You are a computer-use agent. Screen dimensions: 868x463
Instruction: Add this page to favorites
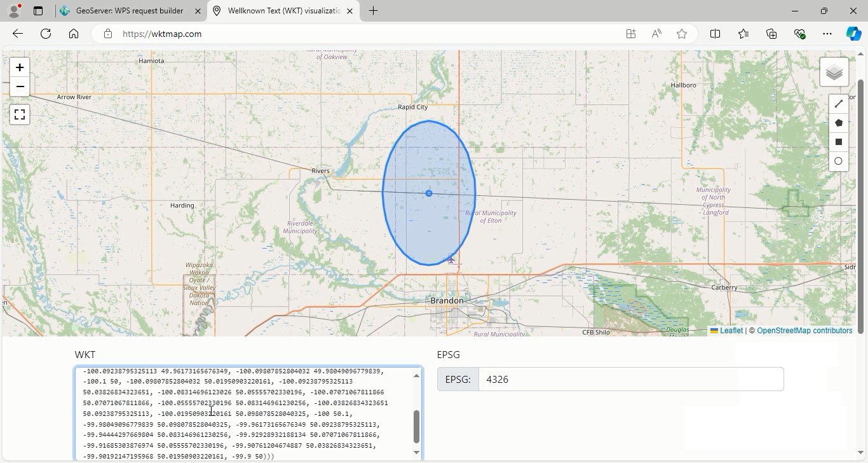pos(682,34)
